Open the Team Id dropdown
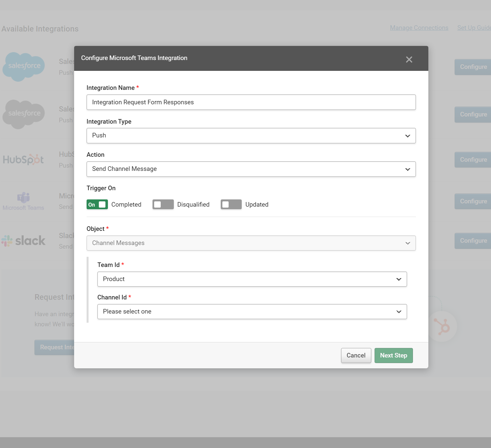491x448 pixels. coord(252,279)
